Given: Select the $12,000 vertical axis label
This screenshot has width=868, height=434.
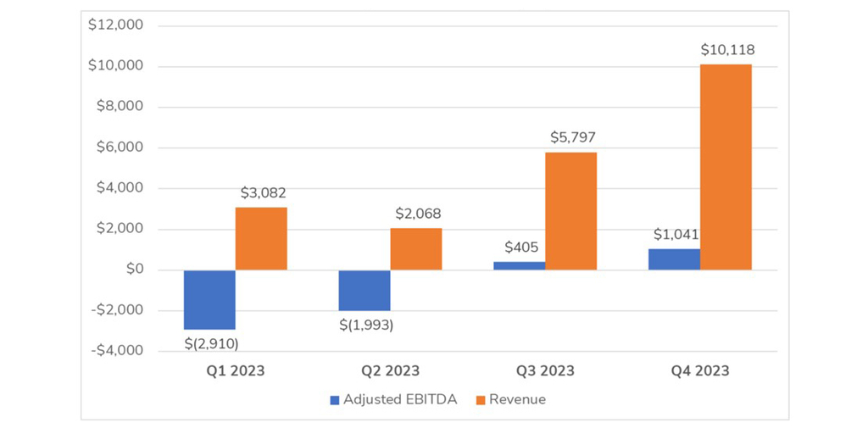Looking at the screenshot, I should click(x=115, y=25).
